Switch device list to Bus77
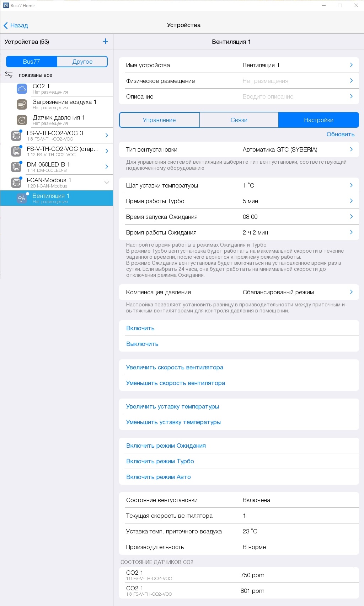364x606 pixels. (x=32, y=62)
